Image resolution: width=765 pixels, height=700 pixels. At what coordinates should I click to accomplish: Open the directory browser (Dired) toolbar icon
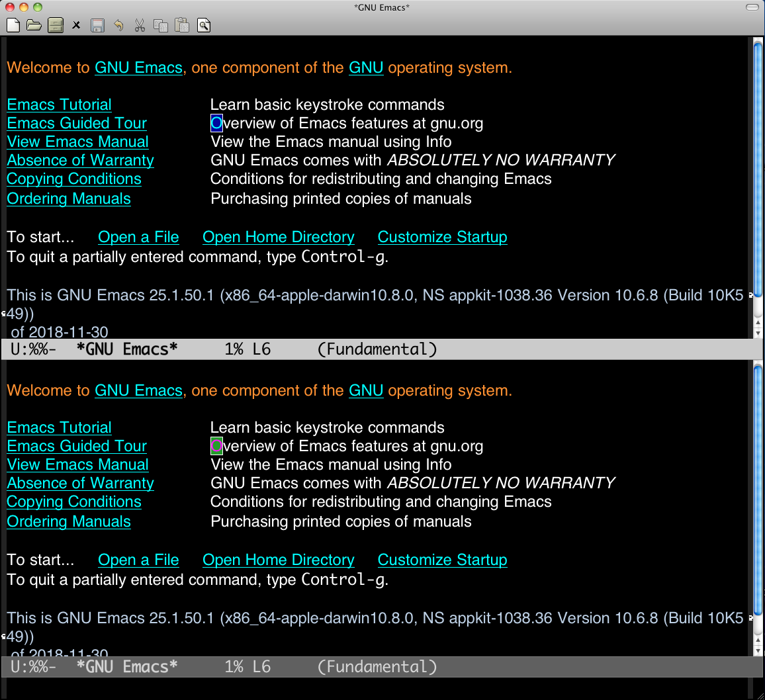click(x=56, y=25)
